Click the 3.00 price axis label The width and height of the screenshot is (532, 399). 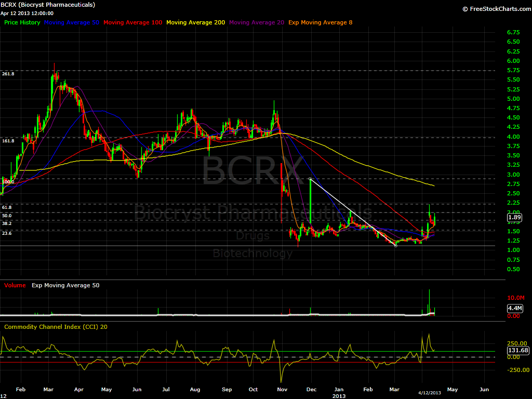[513, 175]
